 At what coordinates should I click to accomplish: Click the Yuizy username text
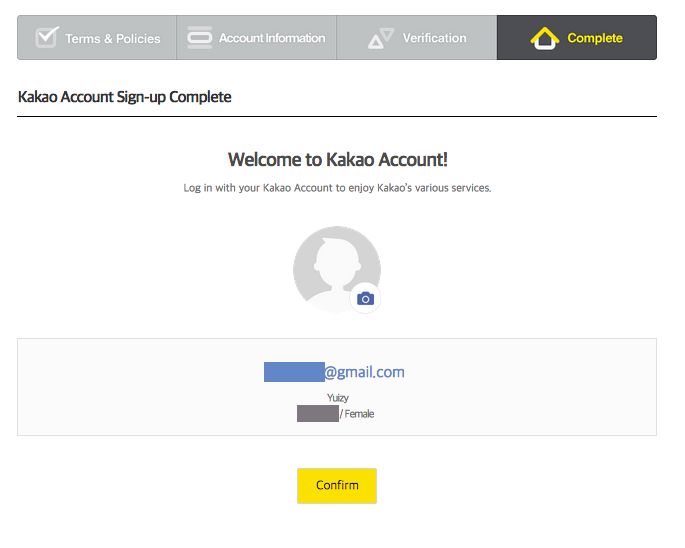point(337,397)
